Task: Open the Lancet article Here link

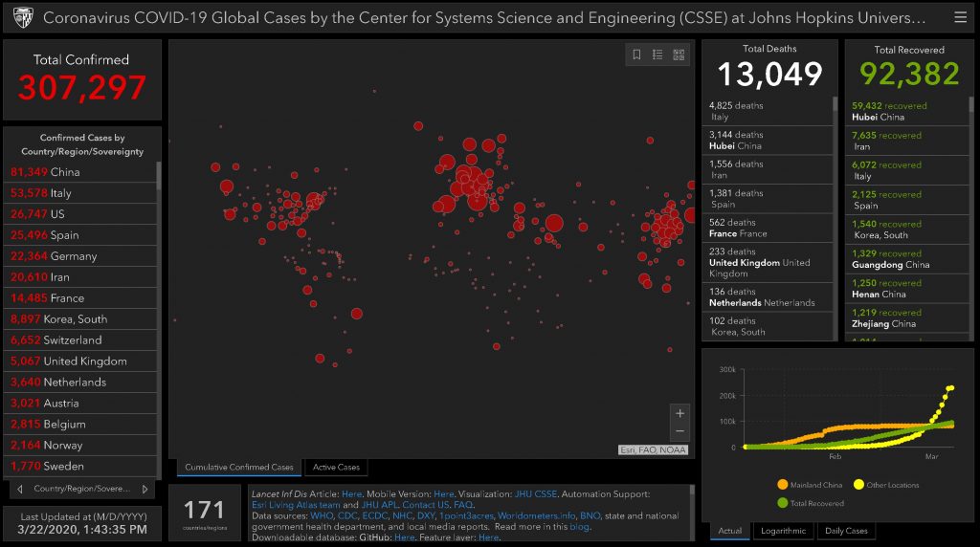Action: pos(351,493)
